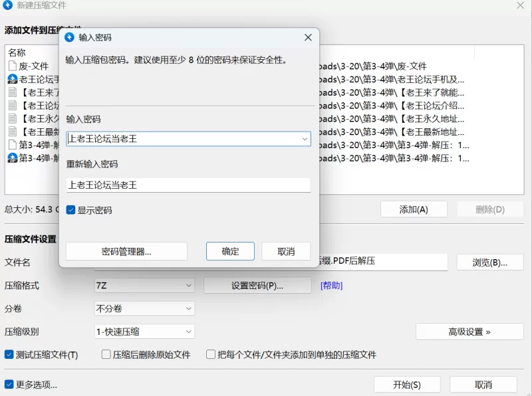Open the [帮助] link
The width and height of the screenshot is (532, 396).
331,286
